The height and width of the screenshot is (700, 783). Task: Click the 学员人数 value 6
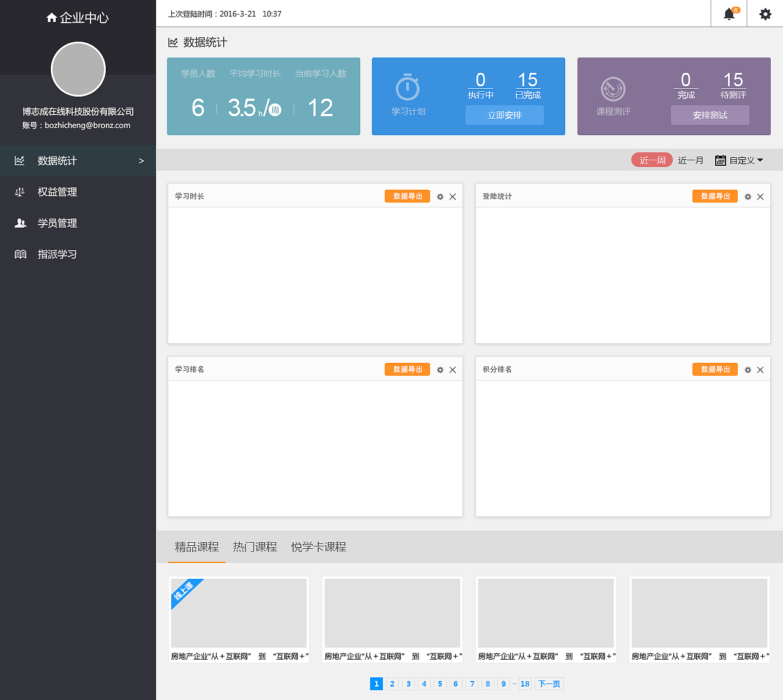198,108
